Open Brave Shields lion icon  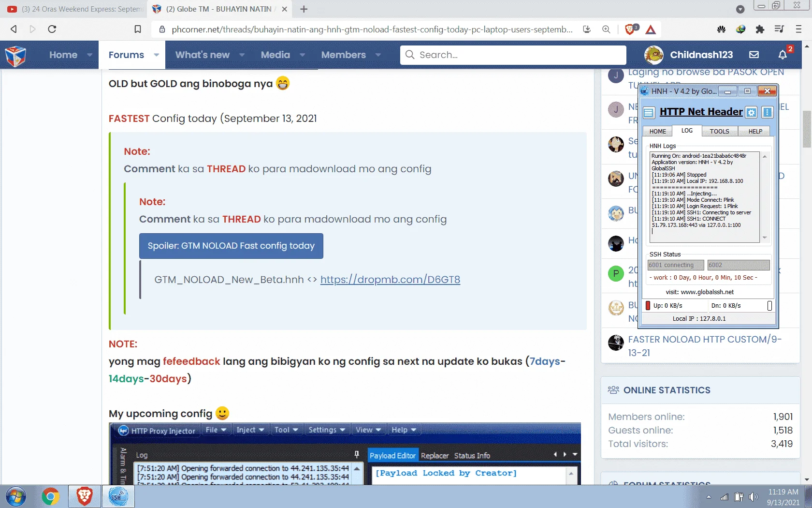pos(630,30)
